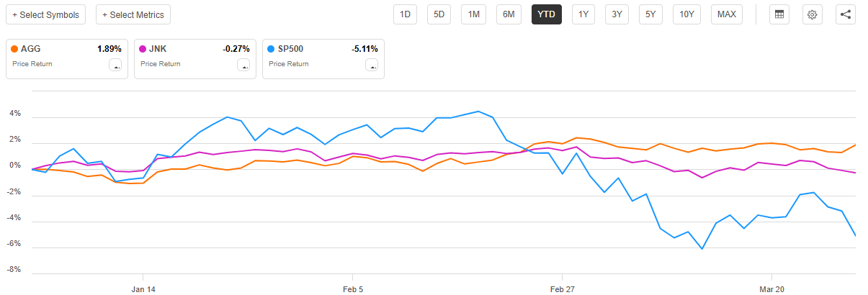The width and height of the screenshot is (868, 295).
Task: Choose the 1M time range
Action: coord(474,14)
